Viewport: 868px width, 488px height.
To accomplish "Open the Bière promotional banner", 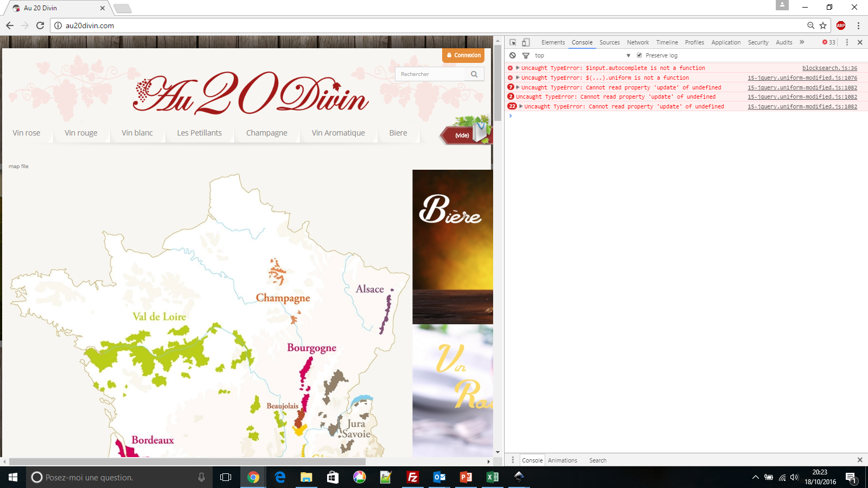I will click(452, 247).
